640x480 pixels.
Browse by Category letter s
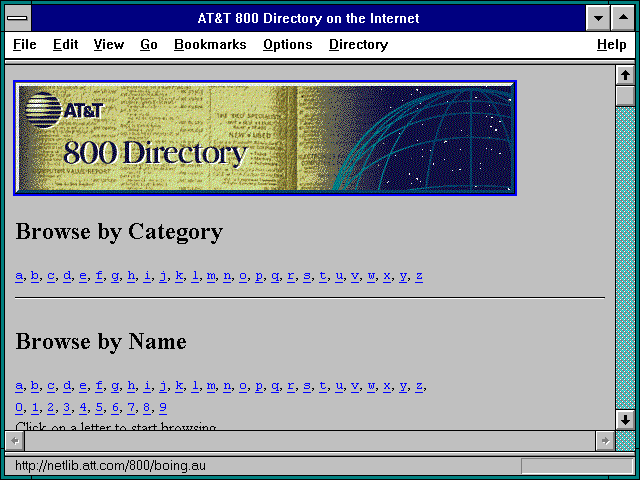coord(307,276)
